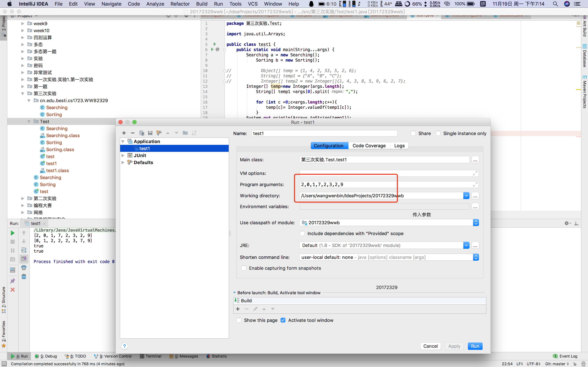Open the VCS menu

pyautogui.click(x=253, y=4)
